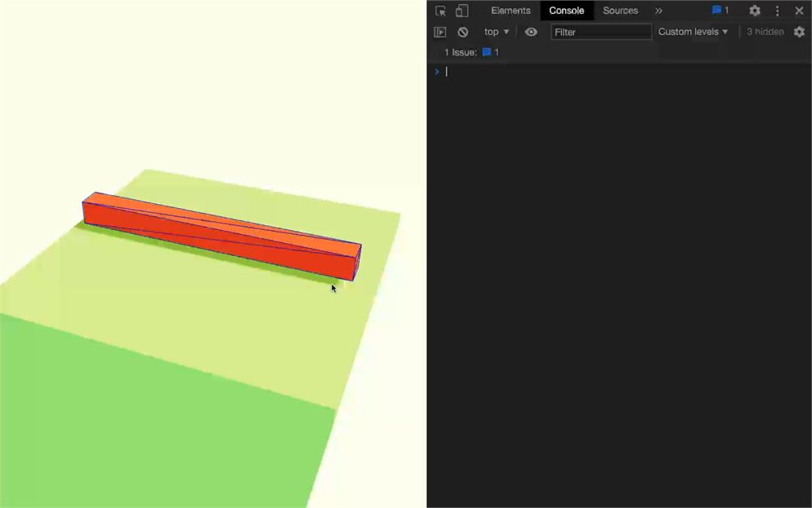812x508 pixels.
Task: Open the issues counter badge in the tab bar
Action: coord(720,11)
